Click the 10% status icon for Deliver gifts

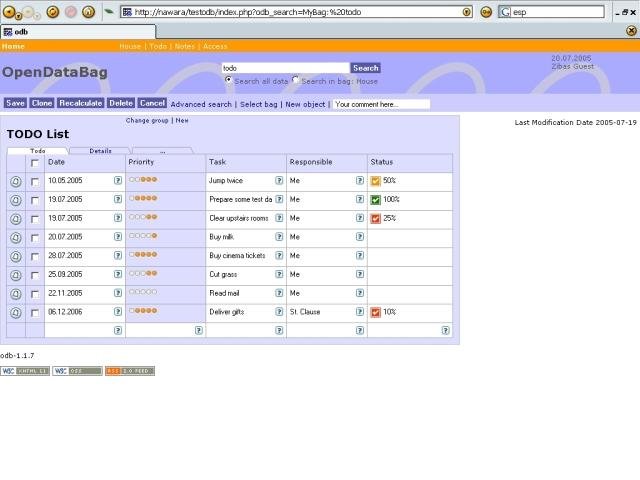(x=376, y=312)
